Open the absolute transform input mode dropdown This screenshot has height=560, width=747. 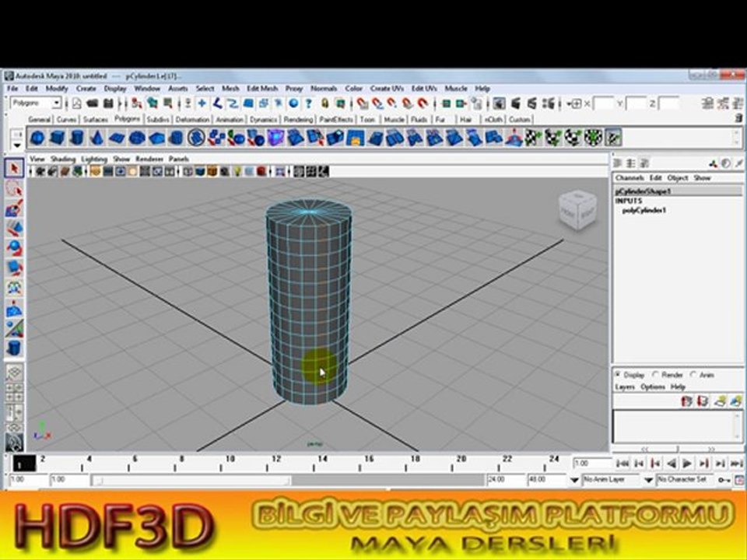574,103
